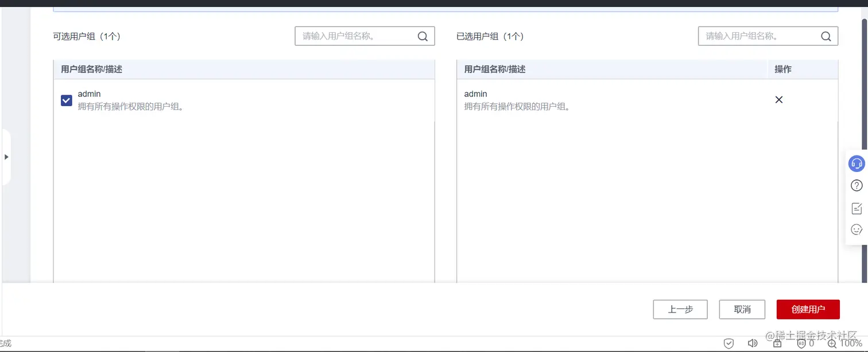Click the 取消 cancel button
Viewport: 868px width, 352px height.
click(742, 310)
